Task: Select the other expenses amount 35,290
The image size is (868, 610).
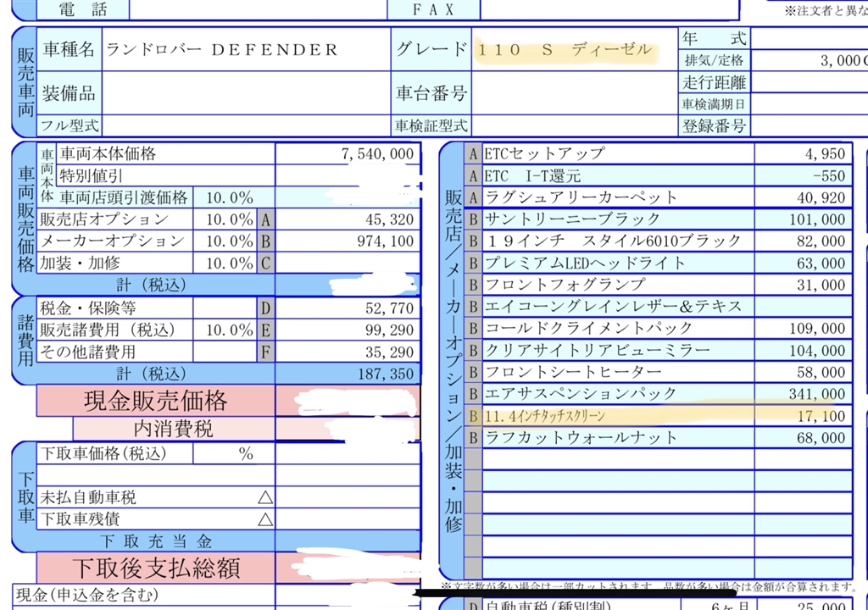Action: click(389, 352)
